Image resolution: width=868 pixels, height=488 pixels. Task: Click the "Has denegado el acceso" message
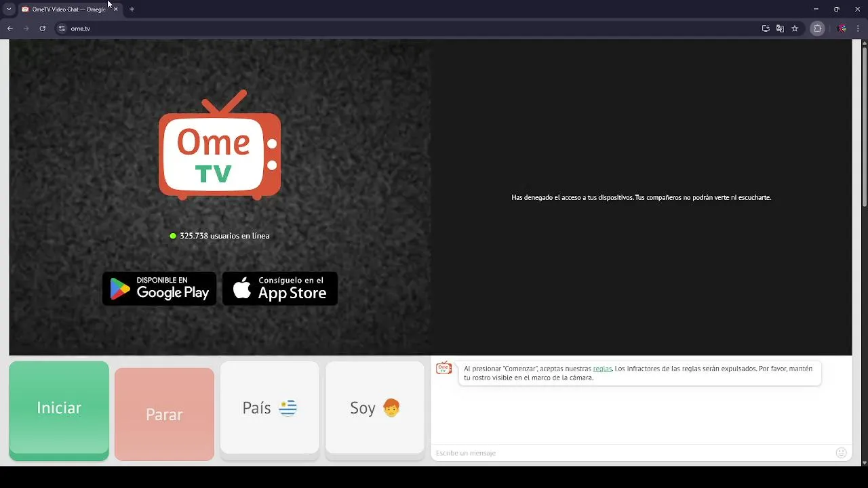click(641, 198)
